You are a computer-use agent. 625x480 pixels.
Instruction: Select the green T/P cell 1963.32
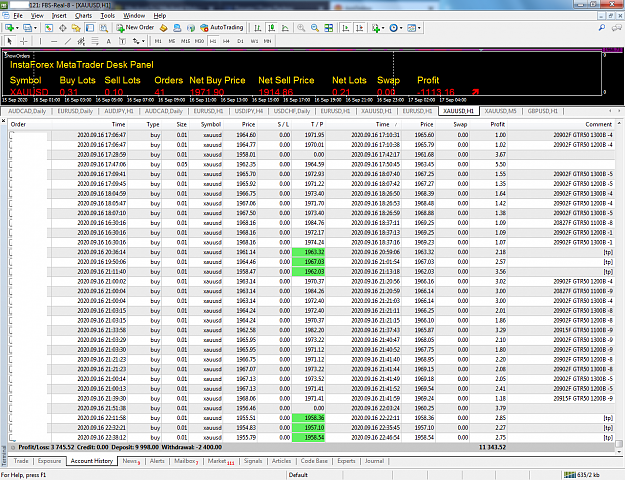308,252
